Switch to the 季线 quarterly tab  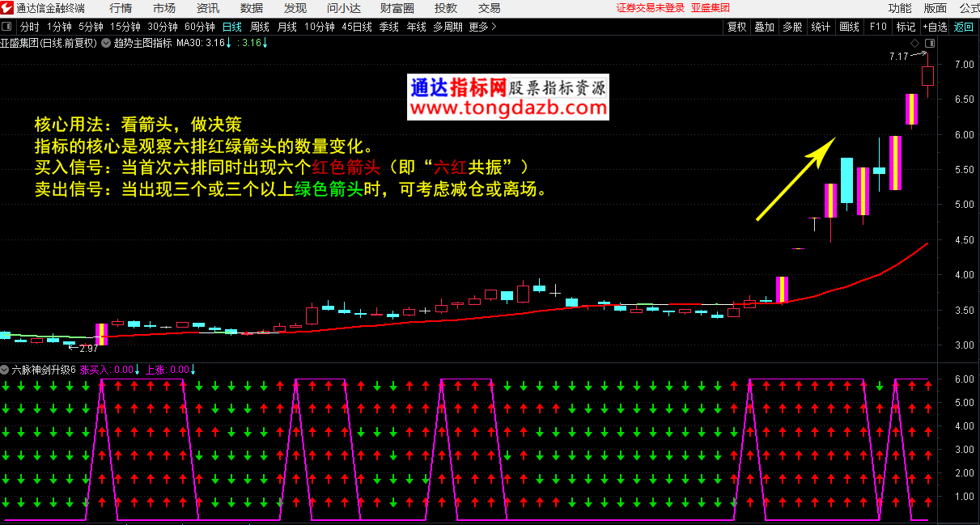click(x=389, y=27)
